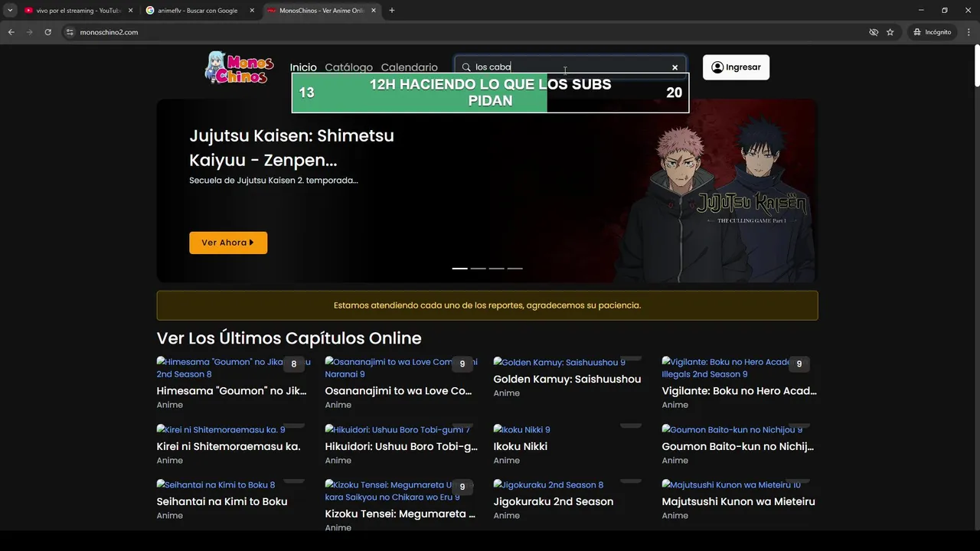Expand the tab search dropdown
This screenshot has height=551, width=980.
click(10, 11)
